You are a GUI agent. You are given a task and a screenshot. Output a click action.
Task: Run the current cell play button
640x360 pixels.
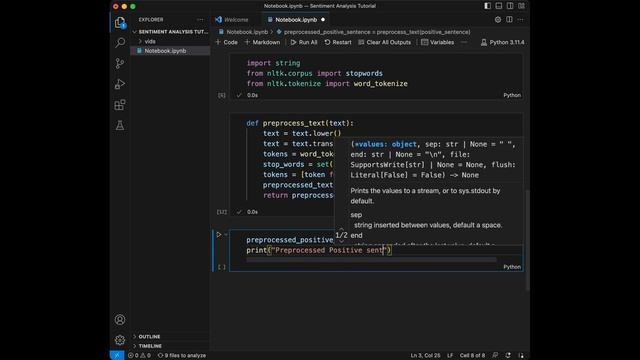pyautogui.click(x=219, y=235)
